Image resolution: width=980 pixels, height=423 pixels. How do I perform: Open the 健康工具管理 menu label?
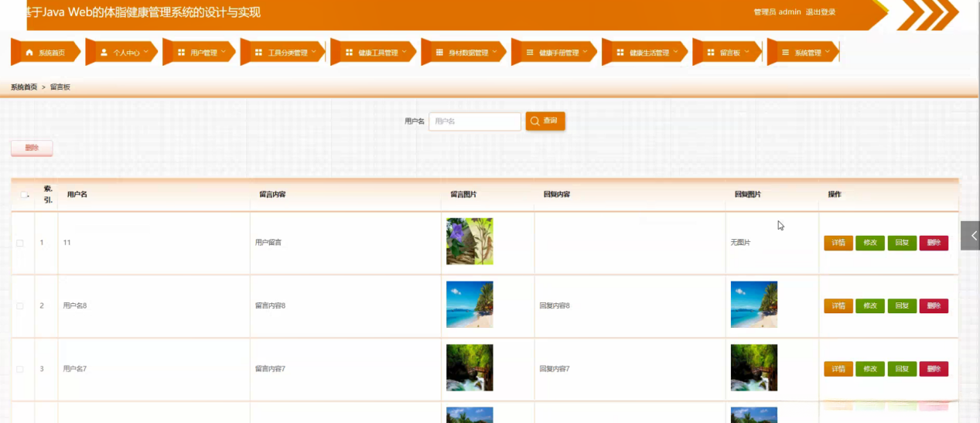coord(378,53)
